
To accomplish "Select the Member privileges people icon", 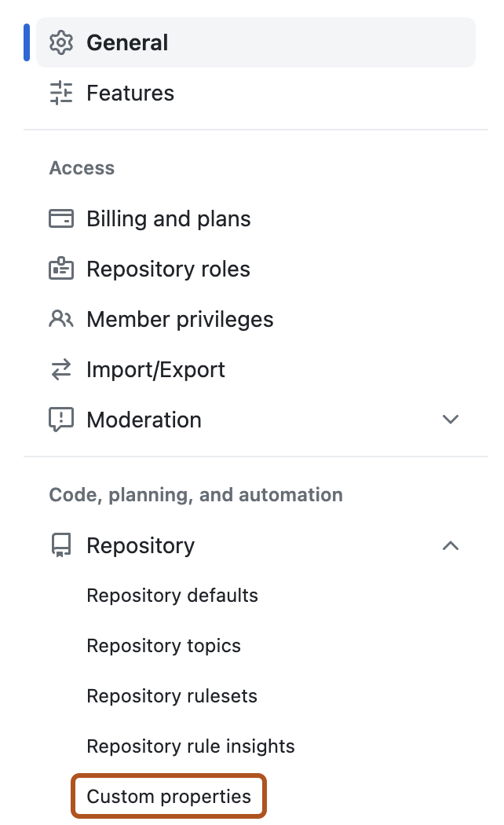I will point(61,319).
